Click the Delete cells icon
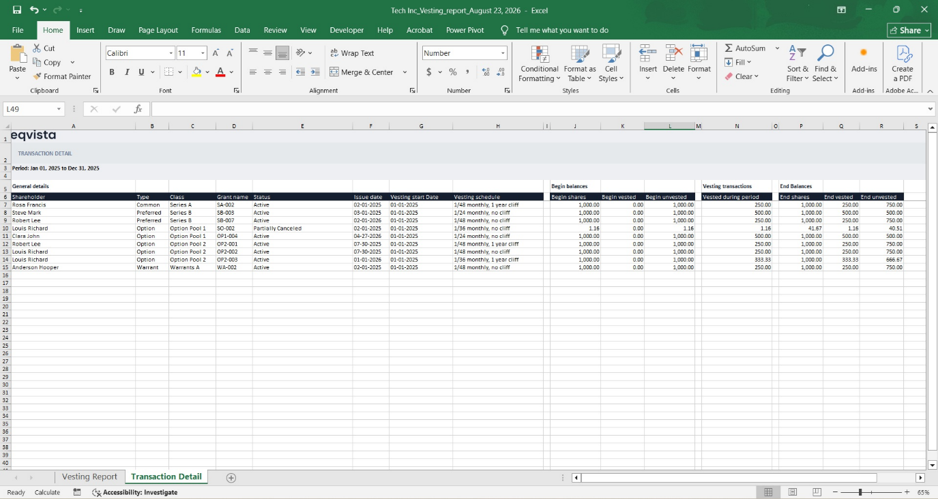938x499 pixels. tap(673, 53)
